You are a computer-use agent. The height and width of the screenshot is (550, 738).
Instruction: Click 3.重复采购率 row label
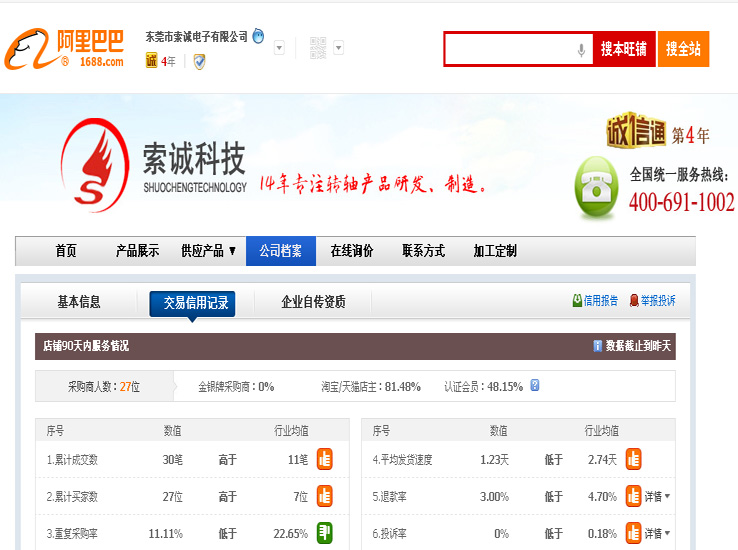pyautogui.click(x=72, y=534)
